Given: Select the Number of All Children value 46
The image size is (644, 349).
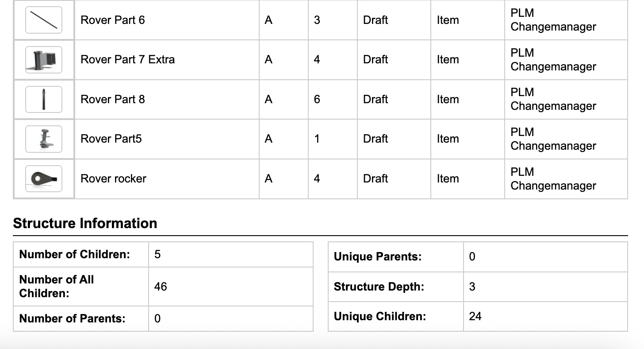Looking at the screenshot, I should click(x=161, y=287).
